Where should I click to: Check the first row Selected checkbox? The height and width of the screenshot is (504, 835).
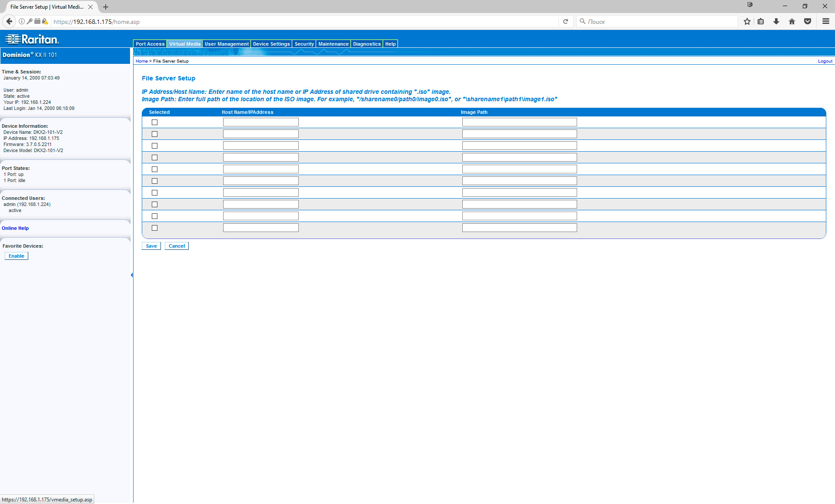(154, 123)
